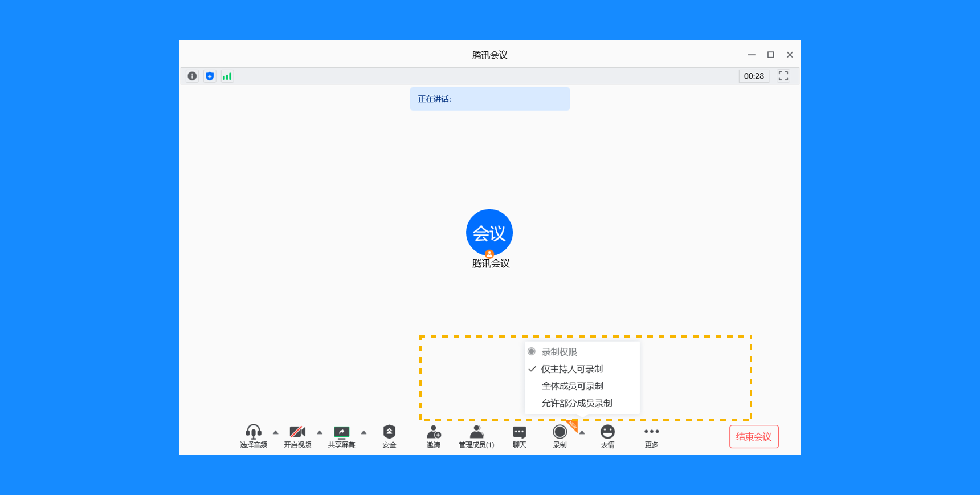Open 管理成员(1) members panel
This screenshot has width=980, height=495.
pyautogui.click(x=476, y=436)
